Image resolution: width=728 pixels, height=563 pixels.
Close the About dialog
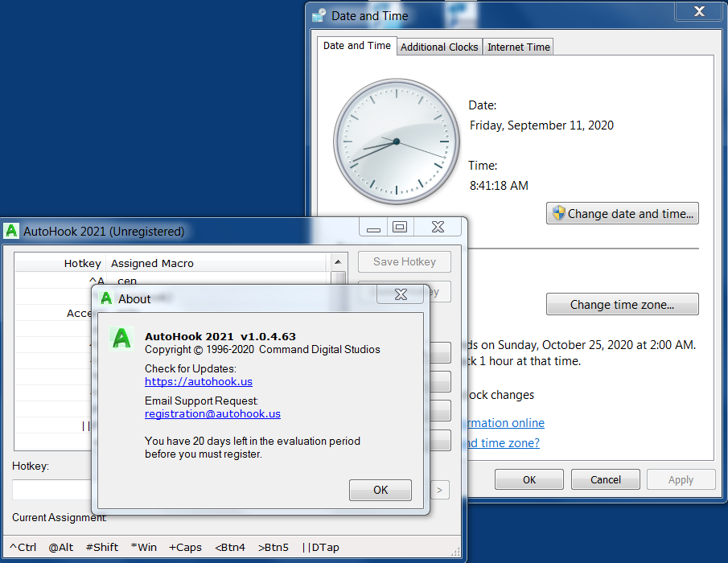(401, 294)
